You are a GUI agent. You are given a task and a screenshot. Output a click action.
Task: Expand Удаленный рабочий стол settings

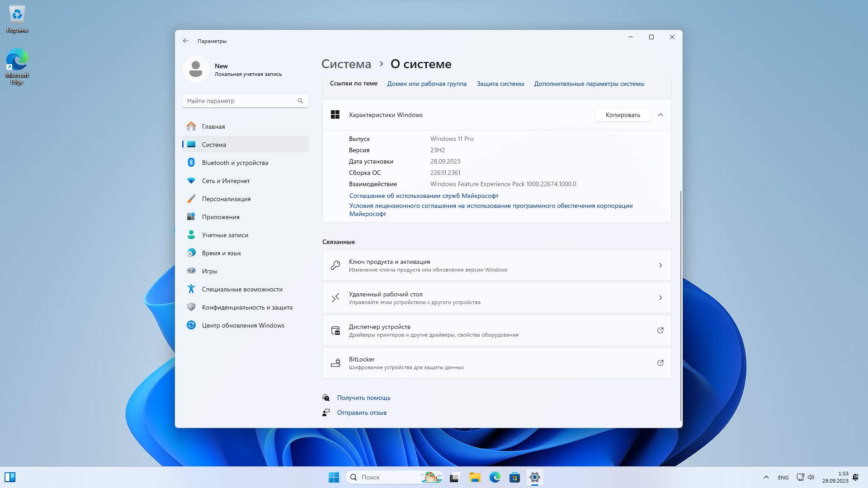pos(496,298)
